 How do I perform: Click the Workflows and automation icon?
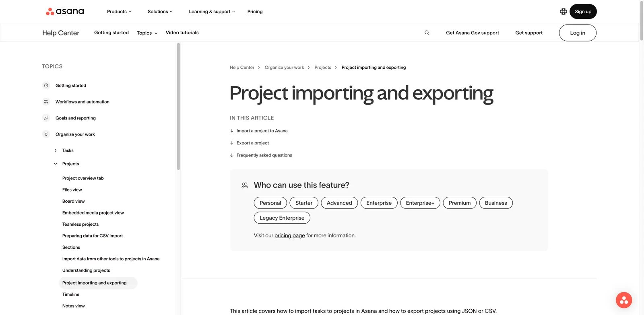(x=46, y=102)
